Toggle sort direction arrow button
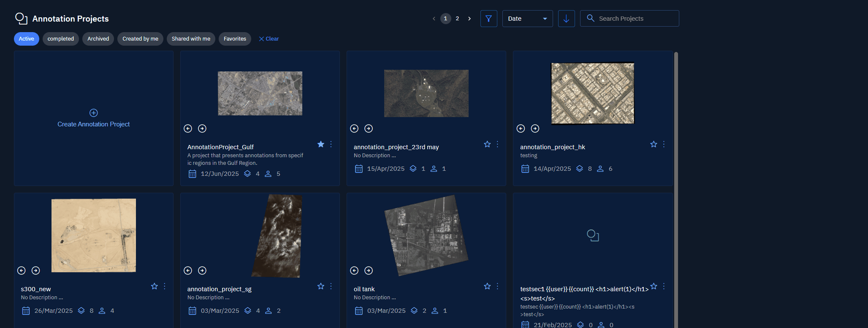868x328 pixels. [x=566, y=19]
